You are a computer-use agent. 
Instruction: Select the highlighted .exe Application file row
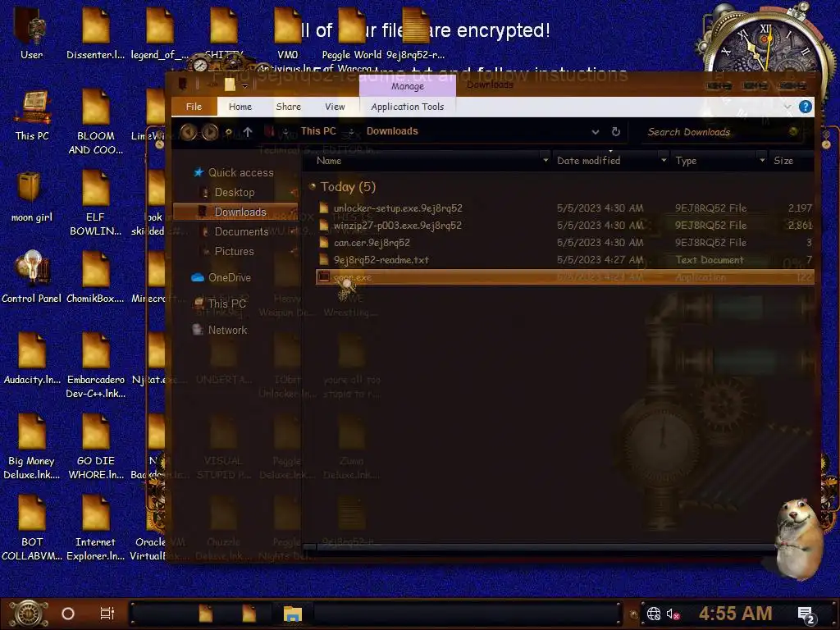tap(565, 277)
